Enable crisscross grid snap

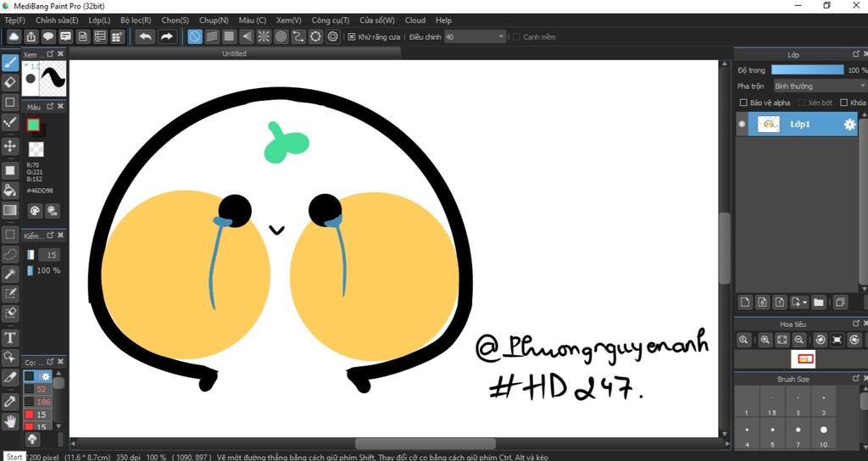[229, 37]
